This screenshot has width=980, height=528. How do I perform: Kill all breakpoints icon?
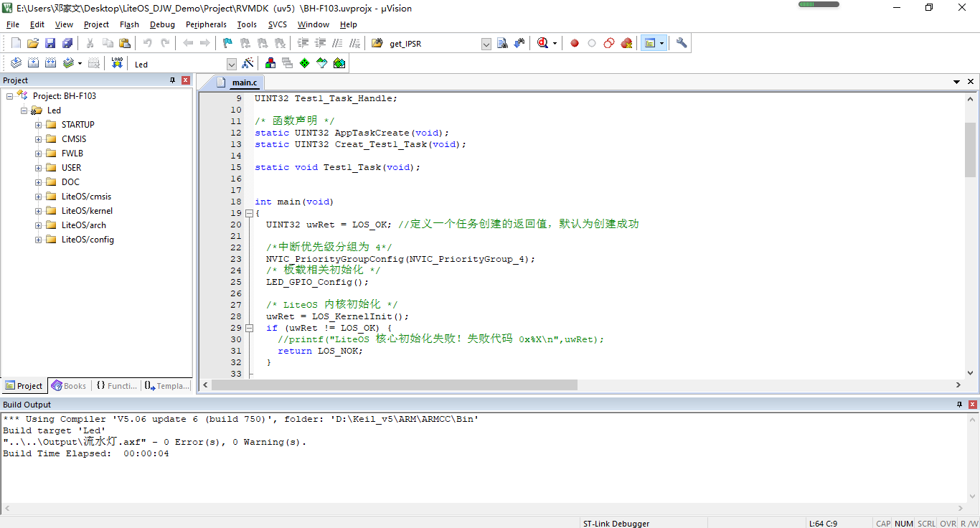(x=626, y=43)
